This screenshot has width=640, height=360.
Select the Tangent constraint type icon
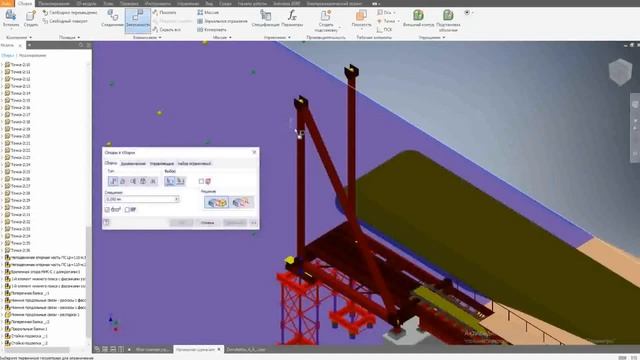coord(133,181)
